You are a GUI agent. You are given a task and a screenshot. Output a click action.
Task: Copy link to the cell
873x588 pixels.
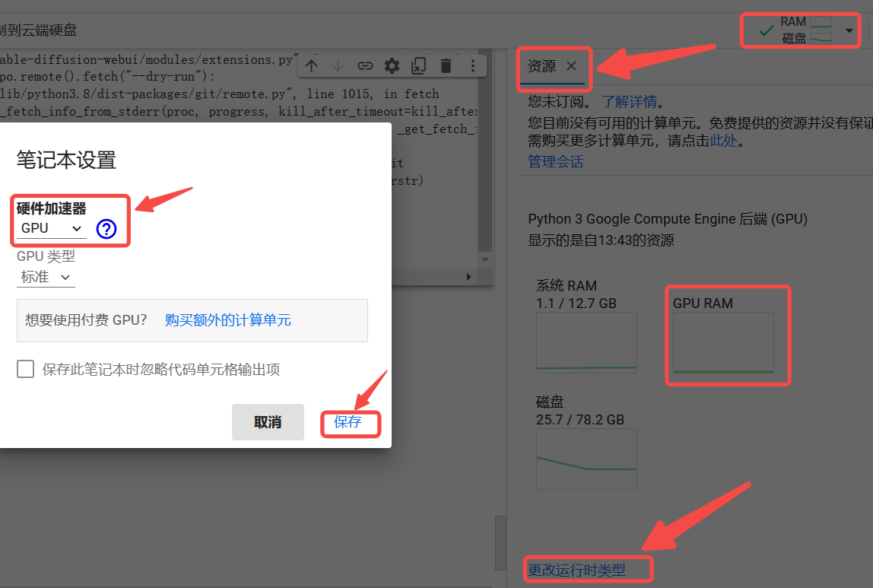coord(364,65)
